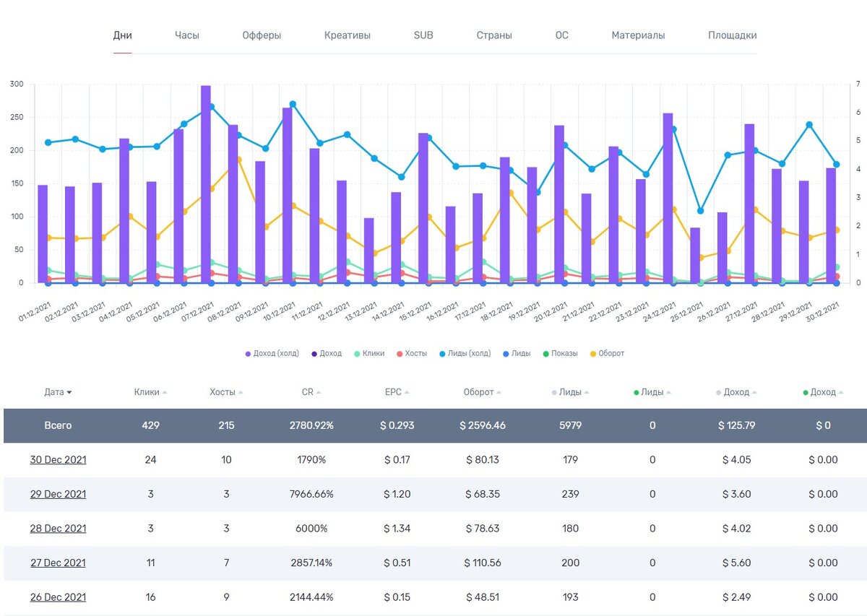Hide the Клики series in legend
This screenshot has width=867, height=616.
(x=369, y=354)
